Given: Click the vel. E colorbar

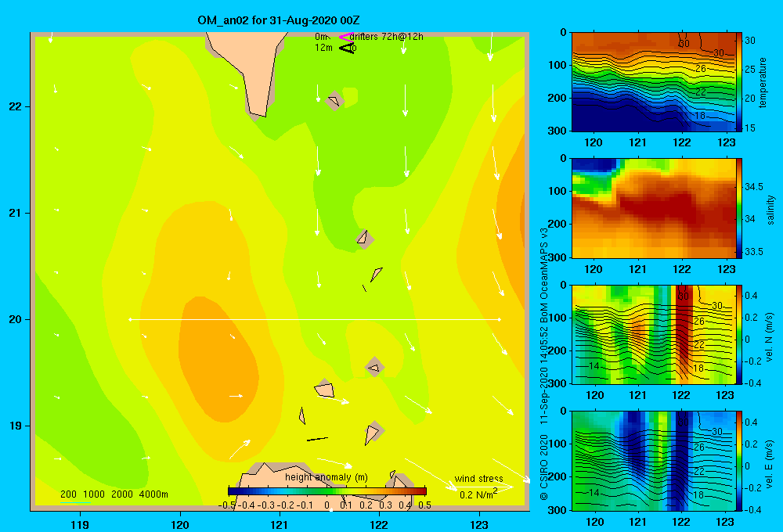Looking at the screenshot, I should tap(739, 461).
